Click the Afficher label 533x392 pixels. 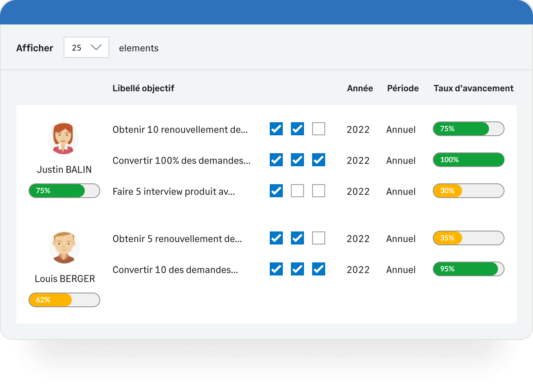coord(35,48)
